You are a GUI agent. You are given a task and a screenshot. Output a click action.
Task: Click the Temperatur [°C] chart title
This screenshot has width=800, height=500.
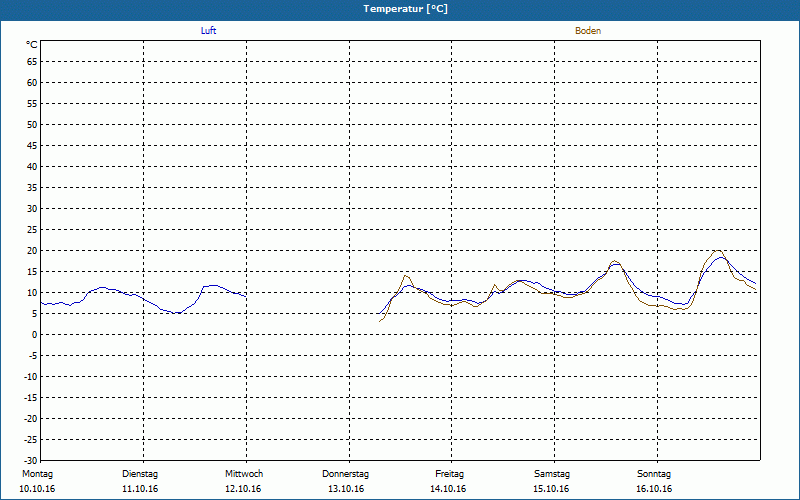tap(406, 9)
